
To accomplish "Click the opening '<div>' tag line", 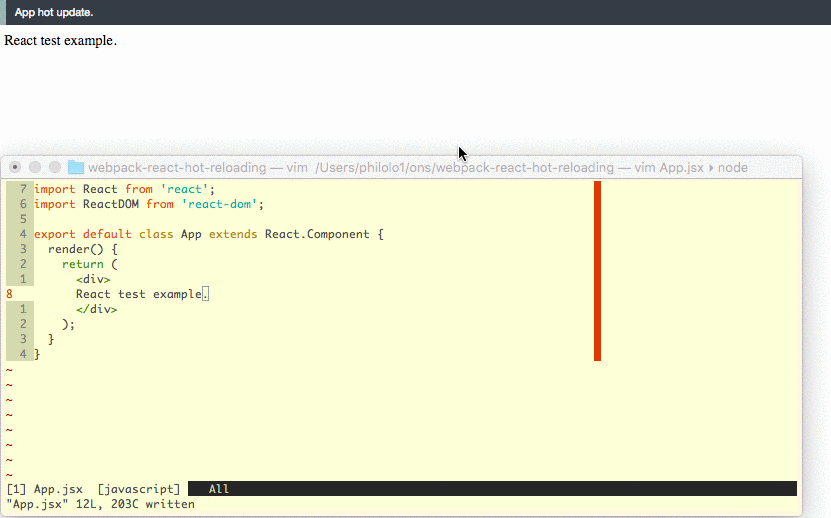I will click(x=93, y=279).
